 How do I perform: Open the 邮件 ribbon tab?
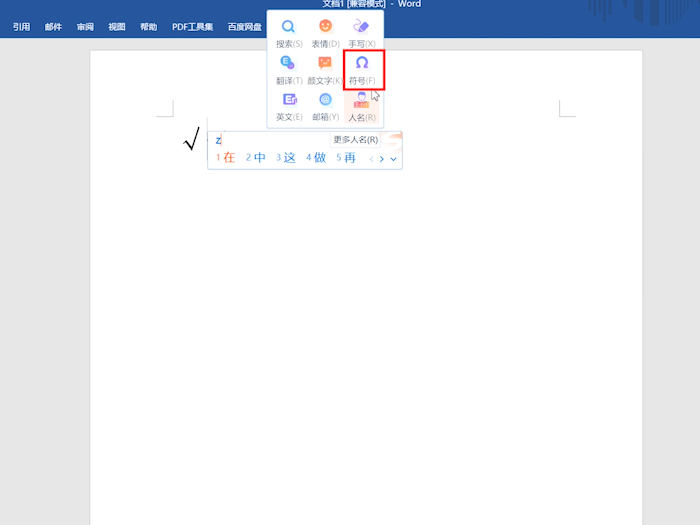[53, 27]
